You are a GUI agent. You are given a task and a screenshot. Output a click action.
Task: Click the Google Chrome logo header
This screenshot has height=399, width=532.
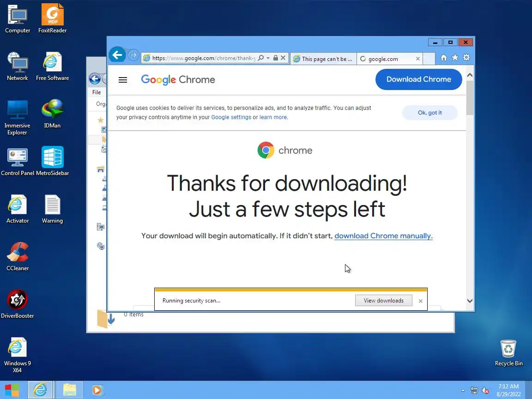[178, 80]
